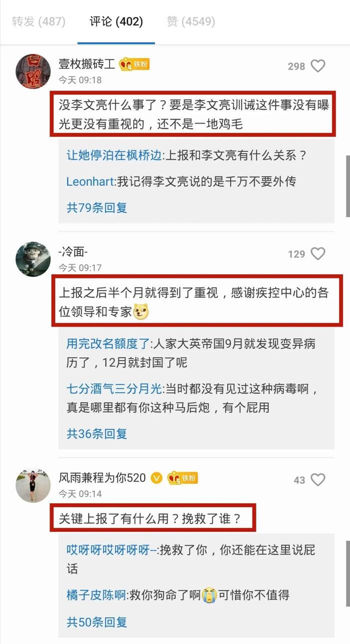Open 风雨兼程为你520's profile avatar
Viewport: 350px width, 644px height.
33,485
